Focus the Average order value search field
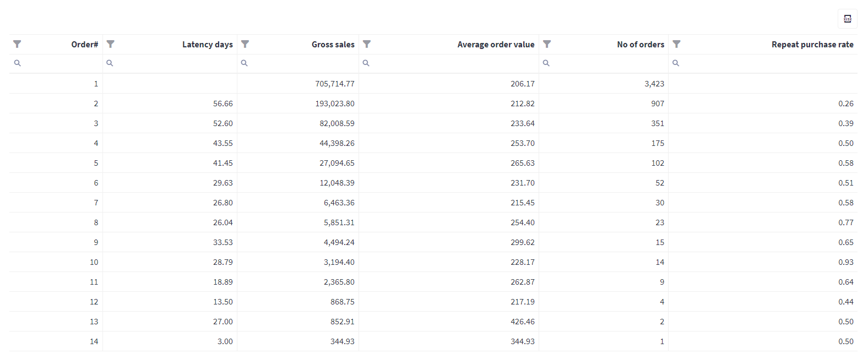 [454, 63]
